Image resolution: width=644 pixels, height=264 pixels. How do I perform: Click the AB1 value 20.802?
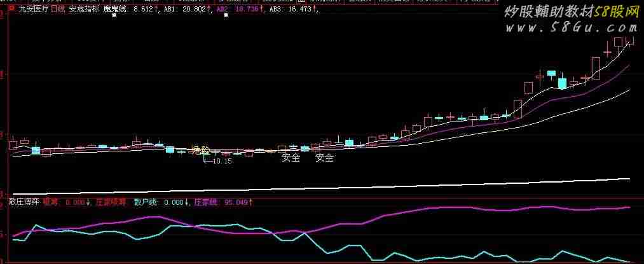click(x=195, y=10)
